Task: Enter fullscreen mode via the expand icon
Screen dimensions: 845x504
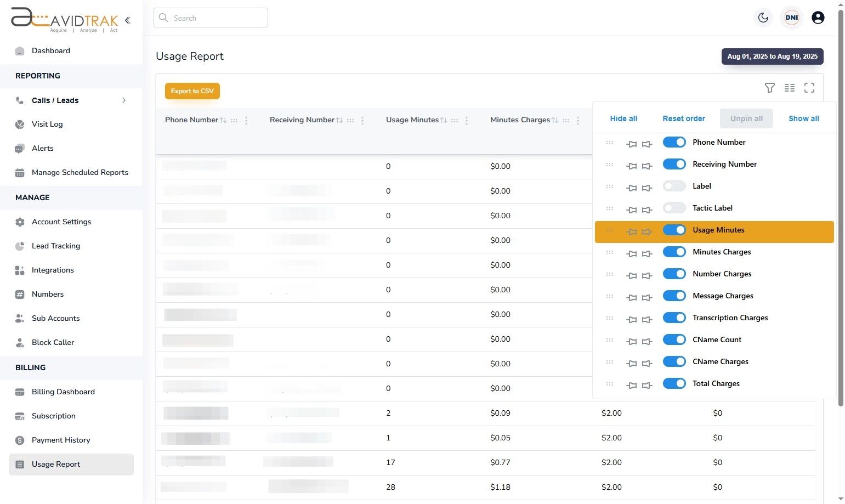Action: pyautogui.click(x=809, y=88)
